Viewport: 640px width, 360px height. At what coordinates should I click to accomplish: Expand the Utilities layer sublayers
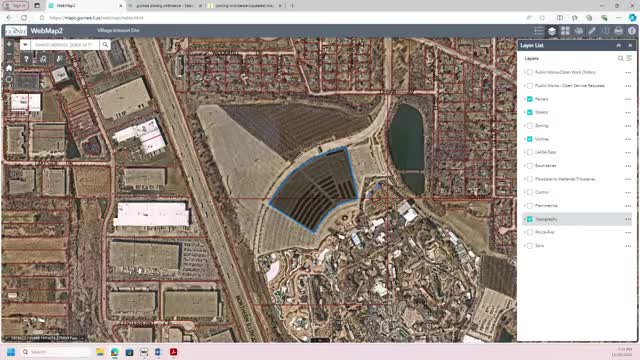[524, 139]
